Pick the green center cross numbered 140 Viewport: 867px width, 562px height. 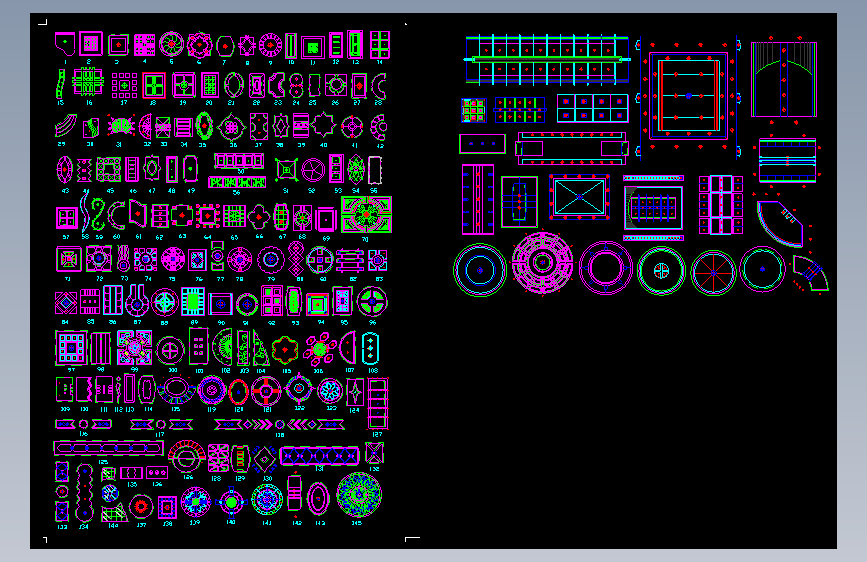click(231, 502)
